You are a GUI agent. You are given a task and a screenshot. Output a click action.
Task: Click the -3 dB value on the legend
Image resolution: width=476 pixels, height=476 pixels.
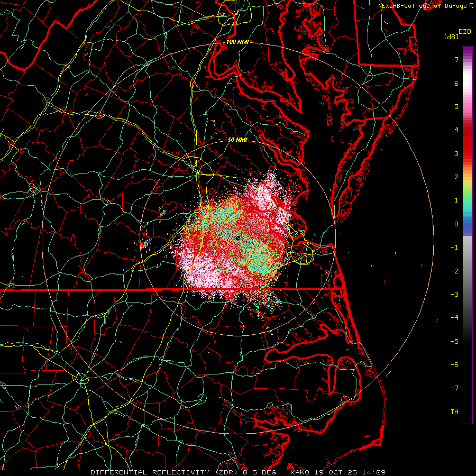click(x=454, y=295)
